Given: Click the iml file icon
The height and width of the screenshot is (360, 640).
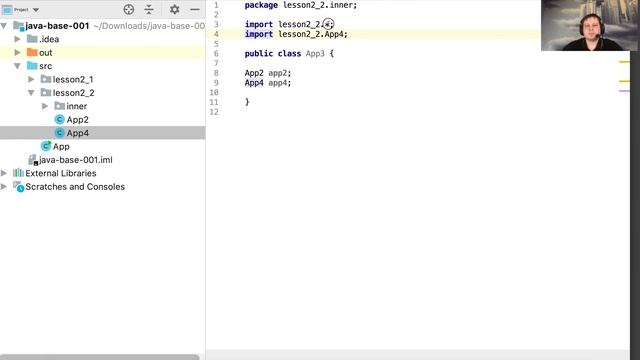Looking at the screenshot, I should pos(33,160).
